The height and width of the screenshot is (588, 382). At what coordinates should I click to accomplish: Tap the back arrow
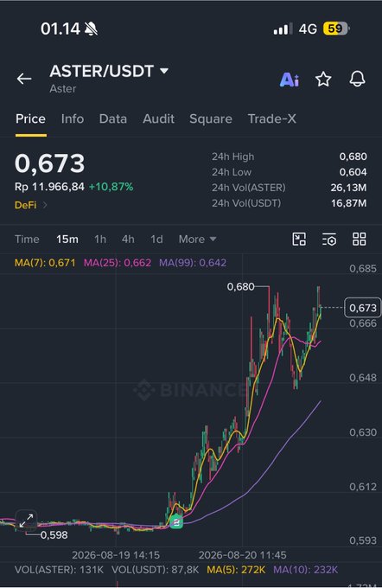point(24,79)
